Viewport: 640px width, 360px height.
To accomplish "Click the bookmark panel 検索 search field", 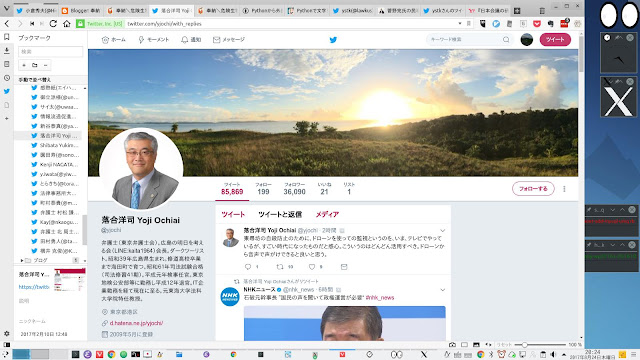I will [x=51, y=52].
